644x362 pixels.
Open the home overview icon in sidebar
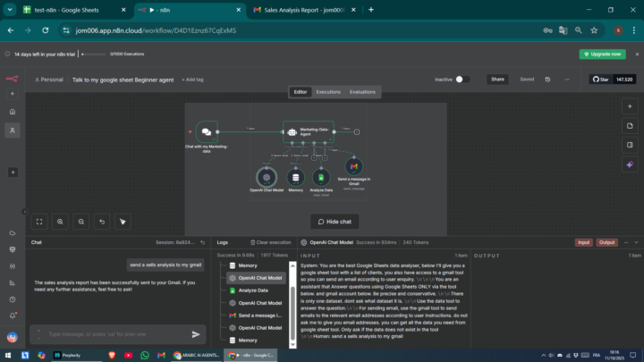pyautogui.click(x=13, y=112)
